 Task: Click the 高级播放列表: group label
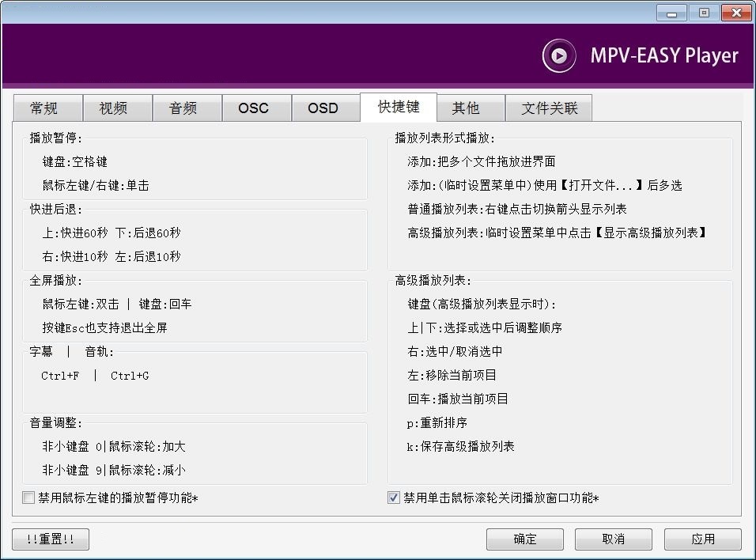(x=433, y=280)
